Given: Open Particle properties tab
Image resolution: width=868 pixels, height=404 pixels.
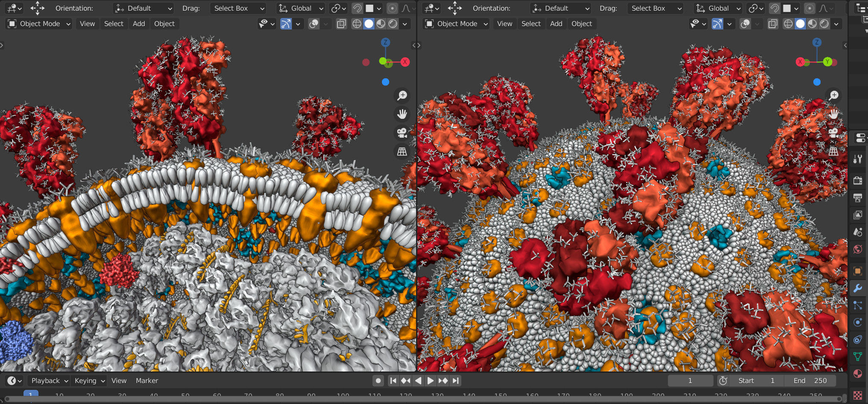Looking at the screenshot, I should point(858,305).
